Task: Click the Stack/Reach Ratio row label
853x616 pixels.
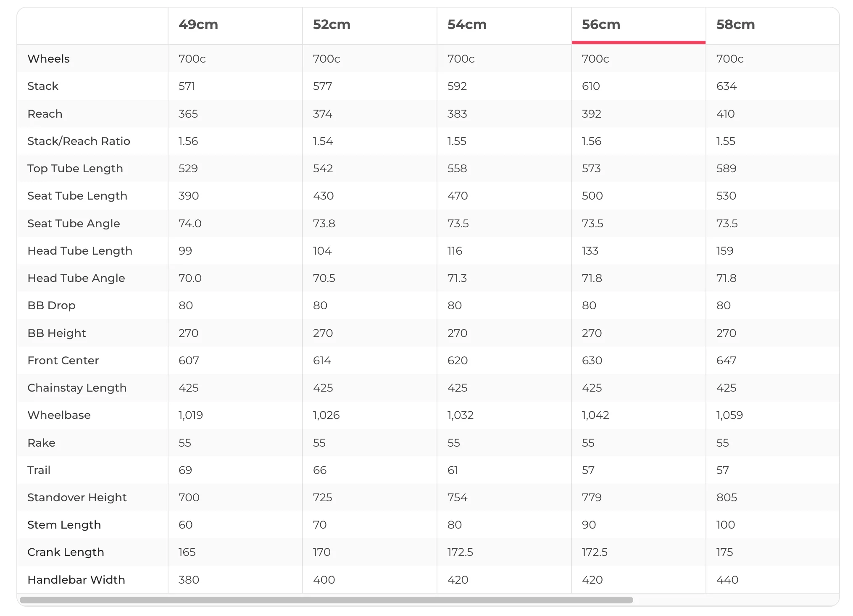Action: pos(79,141)
